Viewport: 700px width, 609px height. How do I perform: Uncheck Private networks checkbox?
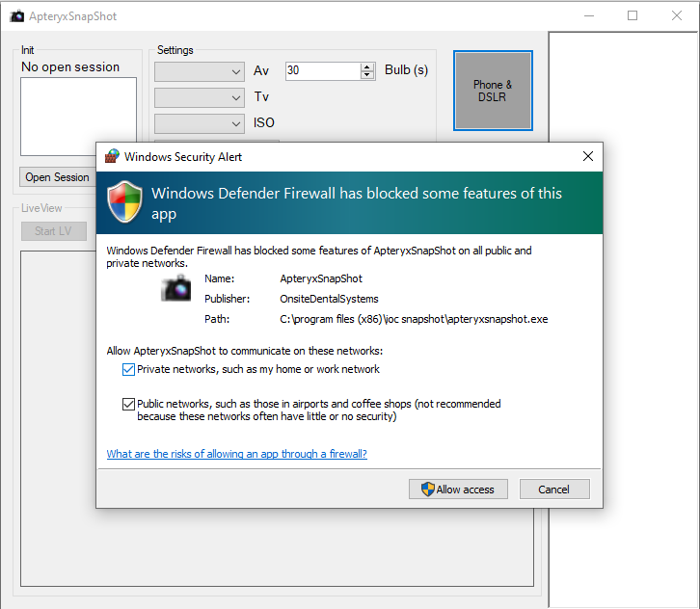point(128,369)
